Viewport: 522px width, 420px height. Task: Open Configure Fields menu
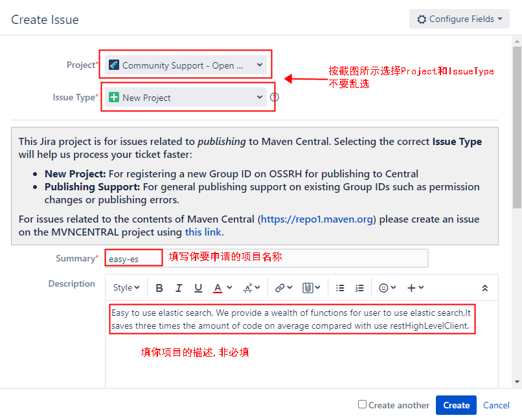click(459, 19)
